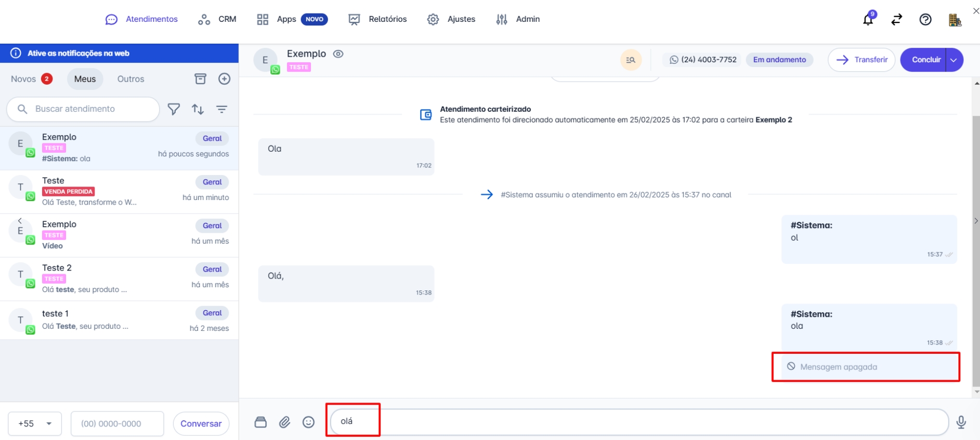Click the Transferir button

[x=861, y=60]
